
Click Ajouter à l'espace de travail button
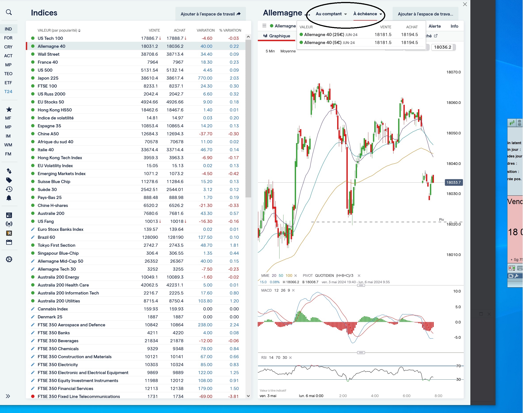pyautogui.click(x=211, y=14)
